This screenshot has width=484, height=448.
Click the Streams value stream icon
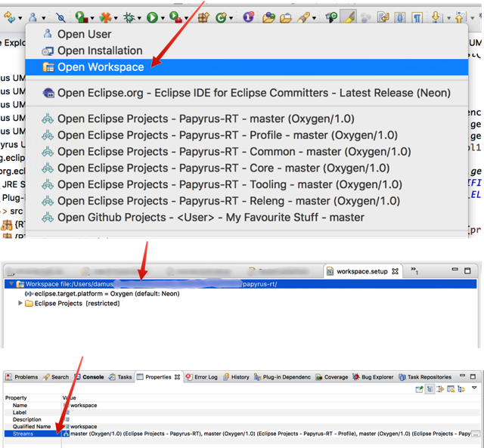click(x=66, y=434)
